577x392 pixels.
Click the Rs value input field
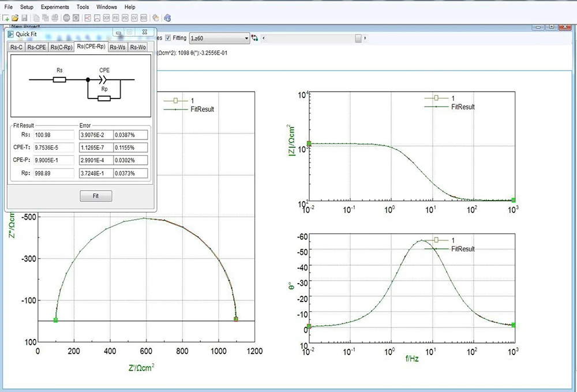click(53, 134)
